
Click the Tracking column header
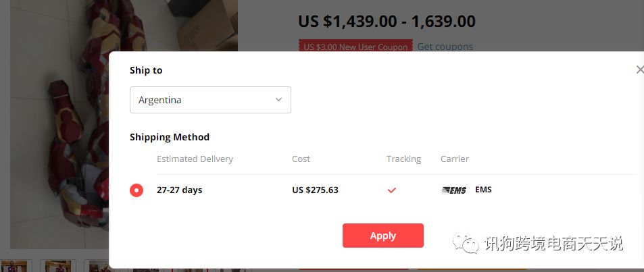point(403,159)
